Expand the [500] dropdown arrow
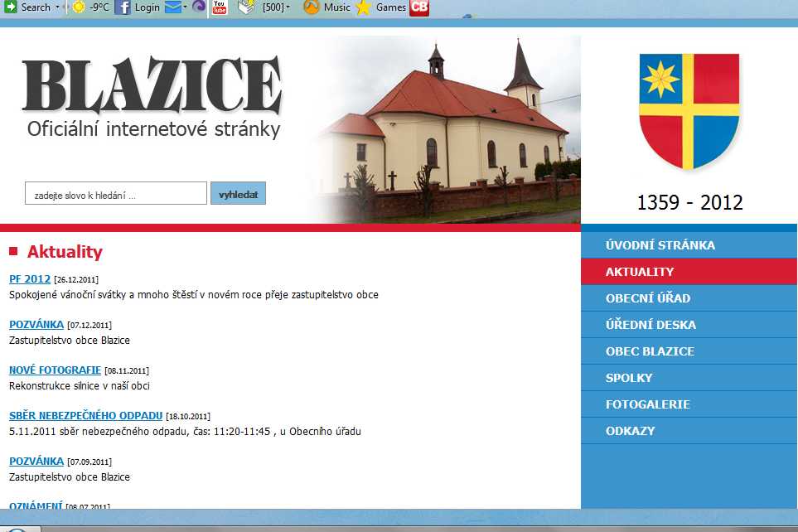The image size is (798, 532). (288, 7)
